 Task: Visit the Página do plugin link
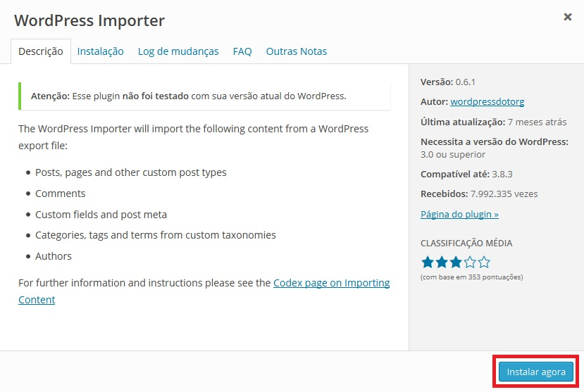coord(459,214)
